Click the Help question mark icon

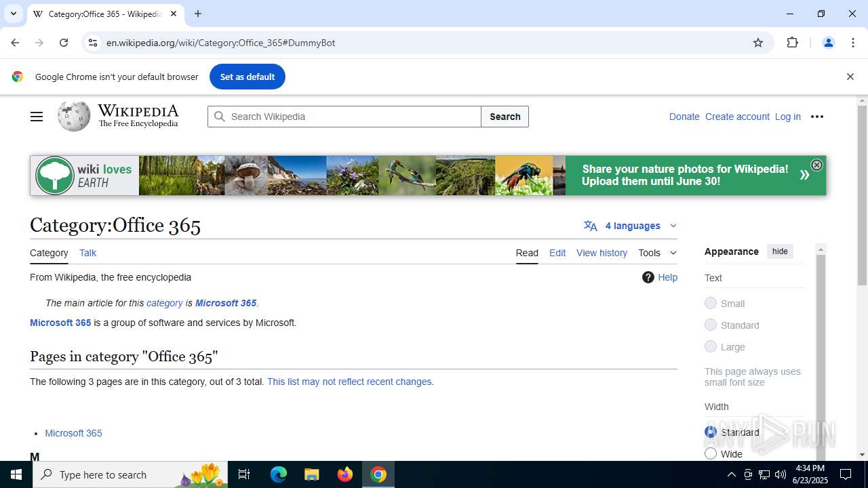(648, 277)
